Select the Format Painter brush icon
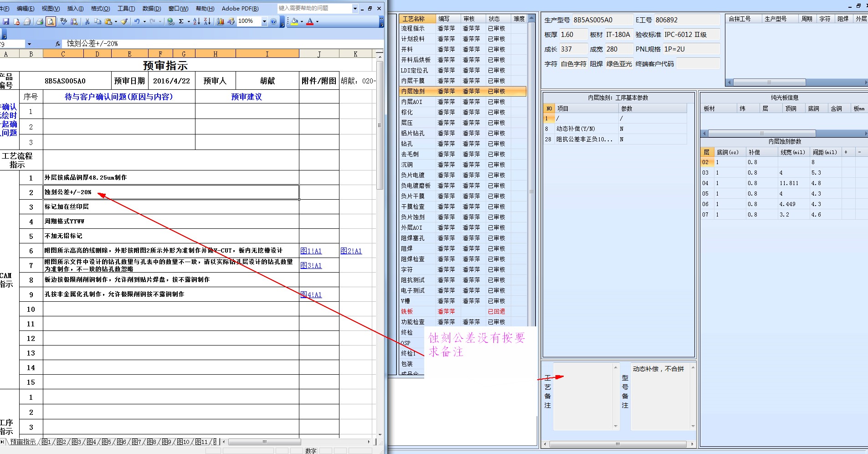Image resolution: width=868 pixels, height=454 pixels. pos(124,21)
